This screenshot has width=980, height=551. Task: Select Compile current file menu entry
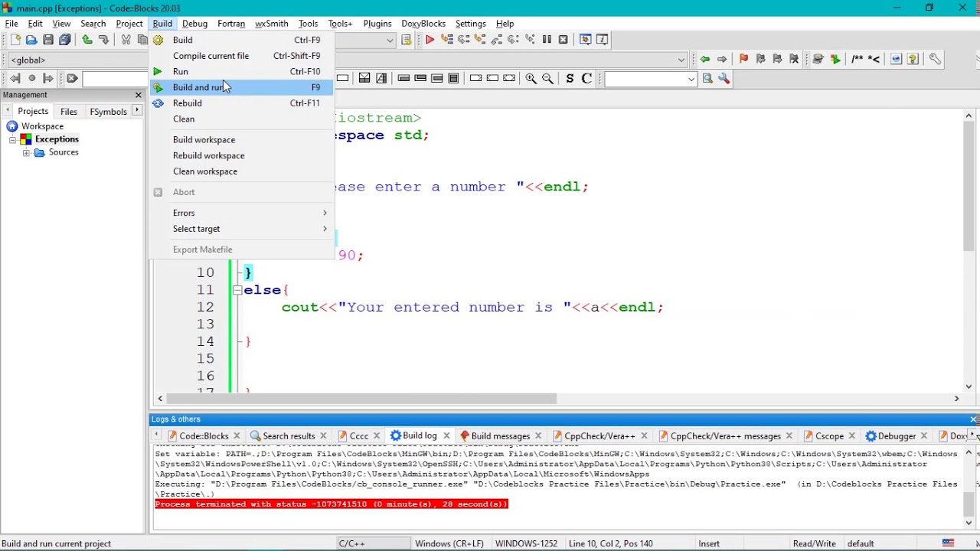pos(242,56)
